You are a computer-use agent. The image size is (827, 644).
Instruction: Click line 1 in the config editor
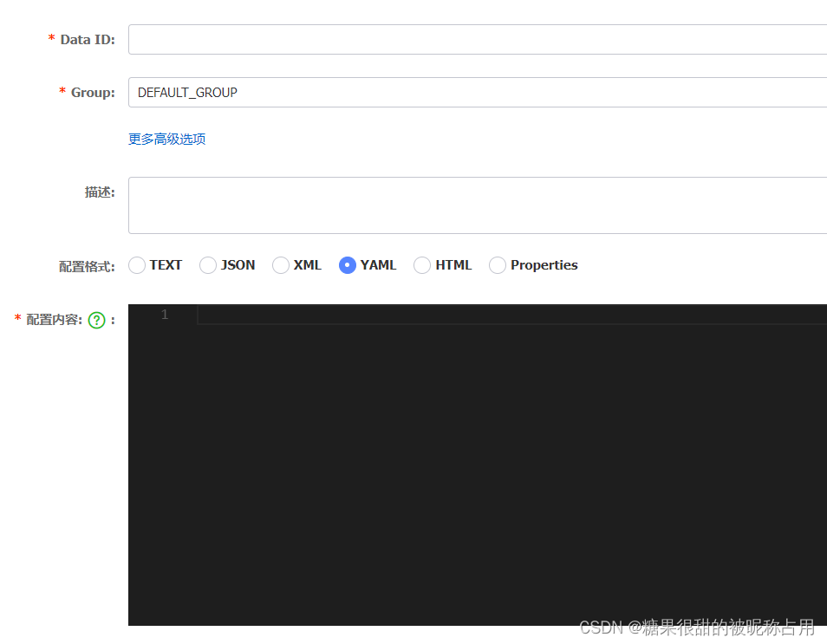tap(511, 315)
